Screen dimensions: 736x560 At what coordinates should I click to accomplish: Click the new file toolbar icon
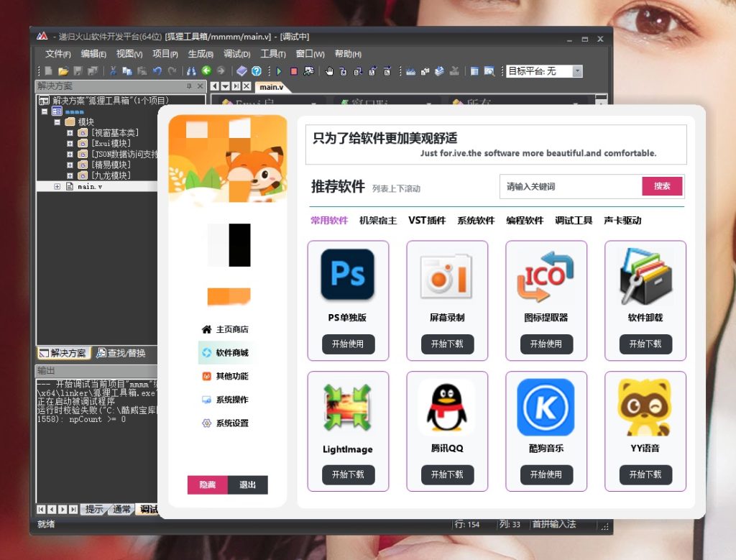tap(48, 71)
